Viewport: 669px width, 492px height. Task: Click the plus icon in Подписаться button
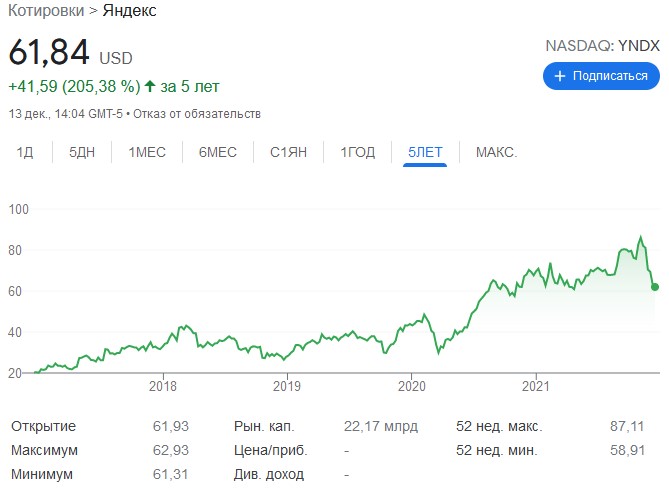(x=559, y=76)
